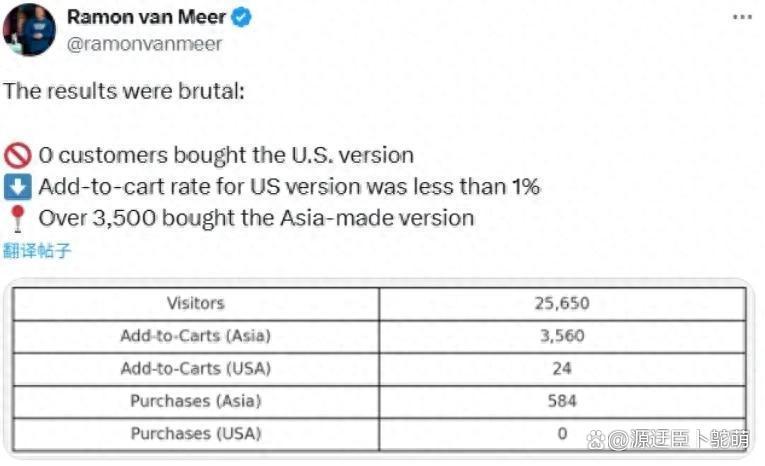
Task: Click the red pushpin emoji
Action: [18, 218]
